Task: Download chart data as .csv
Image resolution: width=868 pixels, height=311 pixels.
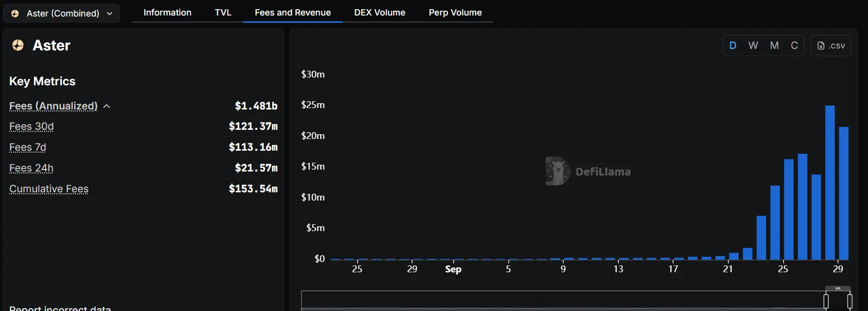Action: point(831,46)
